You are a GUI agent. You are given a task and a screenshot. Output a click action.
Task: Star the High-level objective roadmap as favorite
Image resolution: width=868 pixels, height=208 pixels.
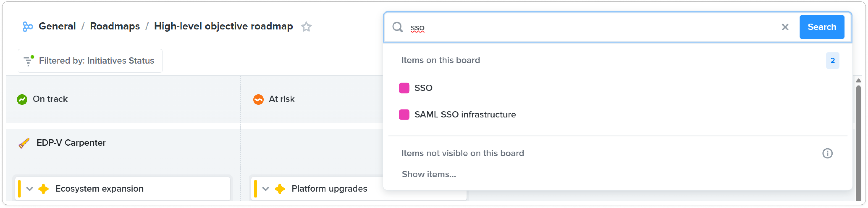click(x=306, y=27)
